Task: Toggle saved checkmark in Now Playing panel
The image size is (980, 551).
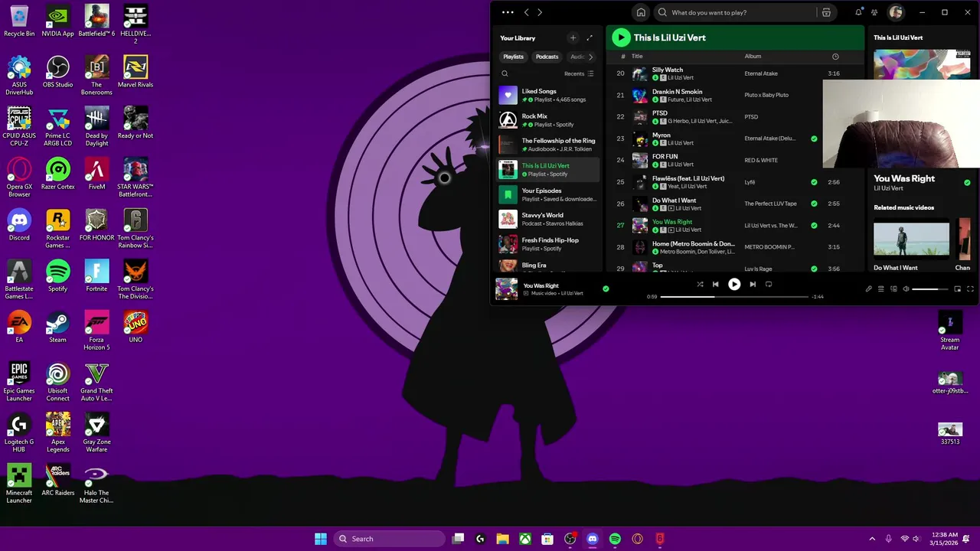Action: (967, 182)
